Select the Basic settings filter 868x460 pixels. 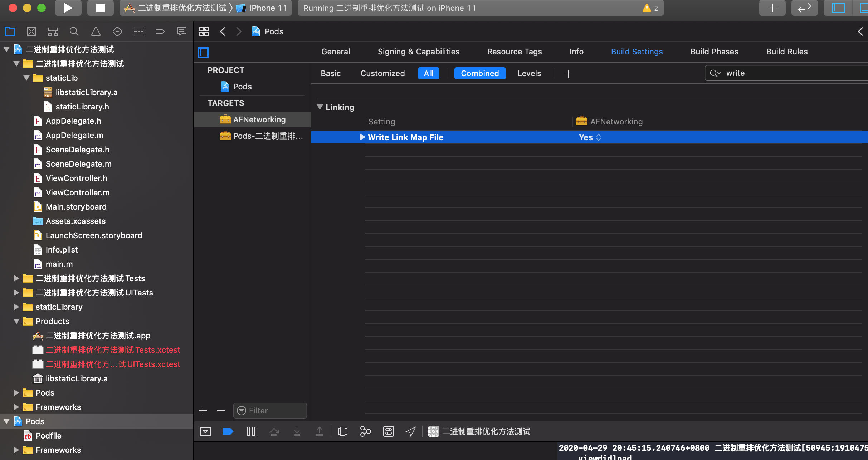[331, 73]
